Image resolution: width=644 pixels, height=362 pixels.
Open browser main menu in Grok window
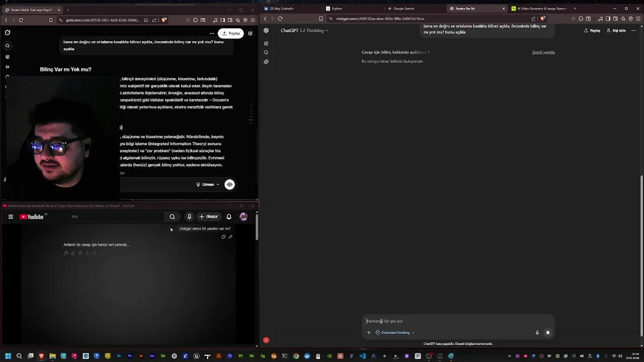click(253, 20)
